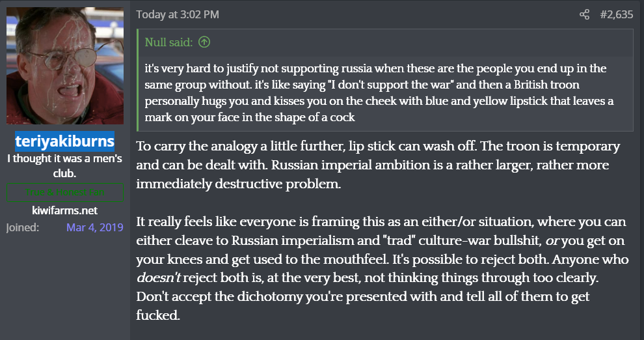
Task: Click the user title "I thought it was a men's club."
Action: pyautogui.click(x=64, y=165)
